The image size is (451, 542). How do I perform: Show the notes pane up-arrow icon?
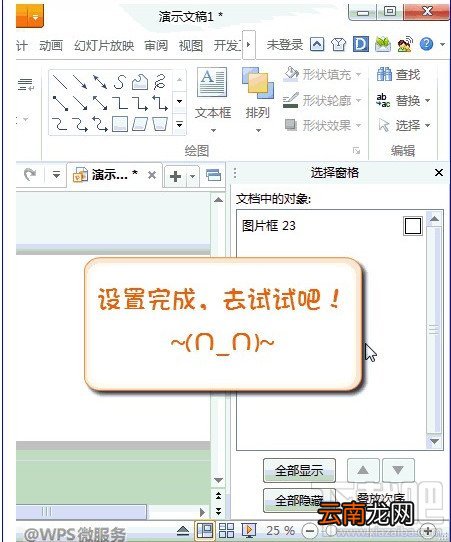(183, 530)
